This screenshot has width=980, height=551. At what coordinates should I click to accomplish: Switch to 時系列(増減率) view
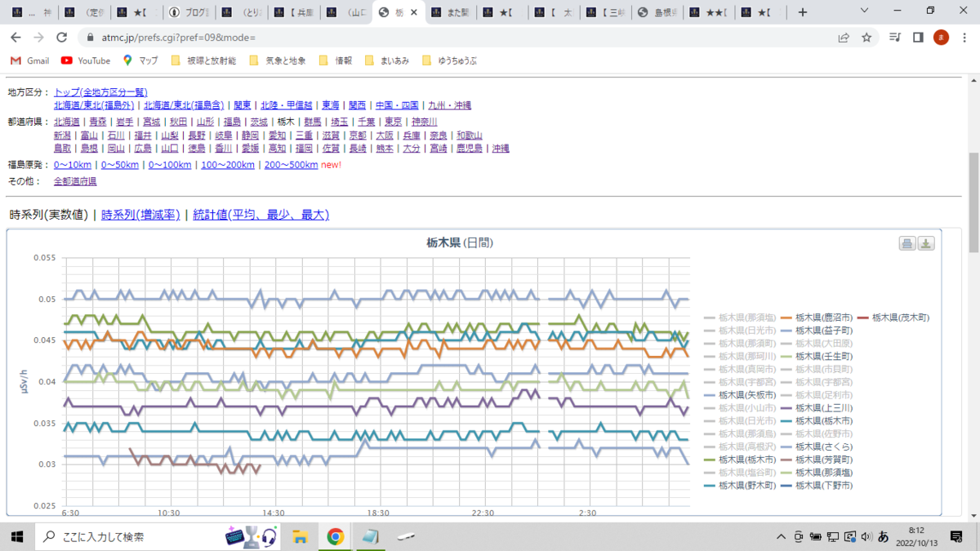[140, 215]
